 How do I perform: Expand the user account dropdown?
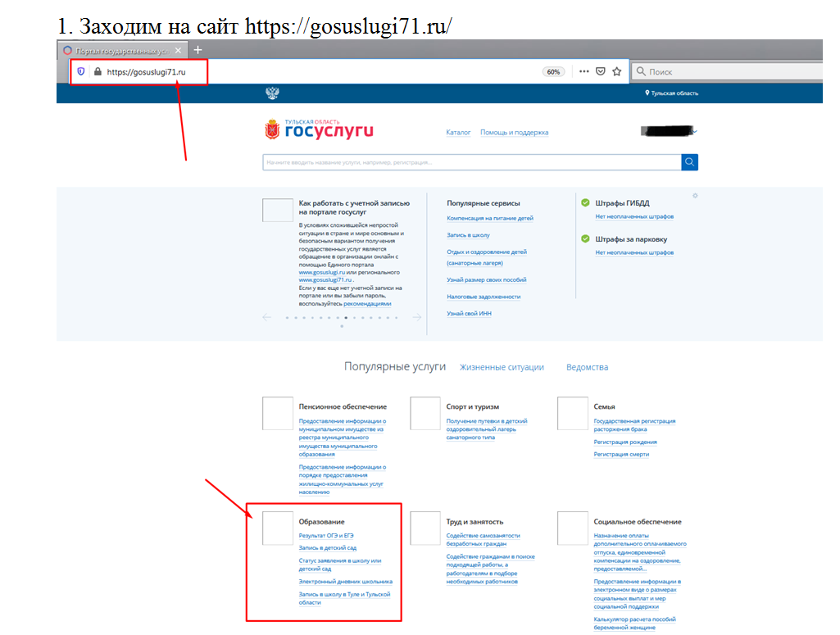pos(693,131)
